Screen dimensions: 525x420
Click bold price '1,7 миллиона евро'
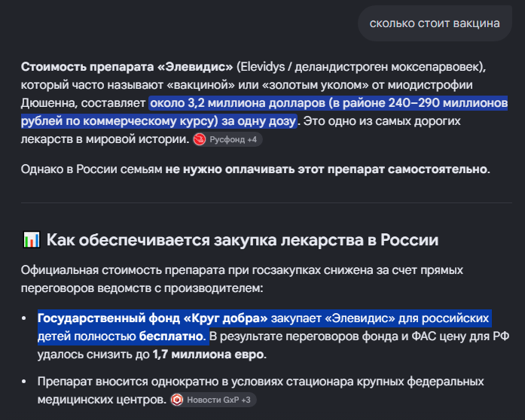(x=208, y=355)
